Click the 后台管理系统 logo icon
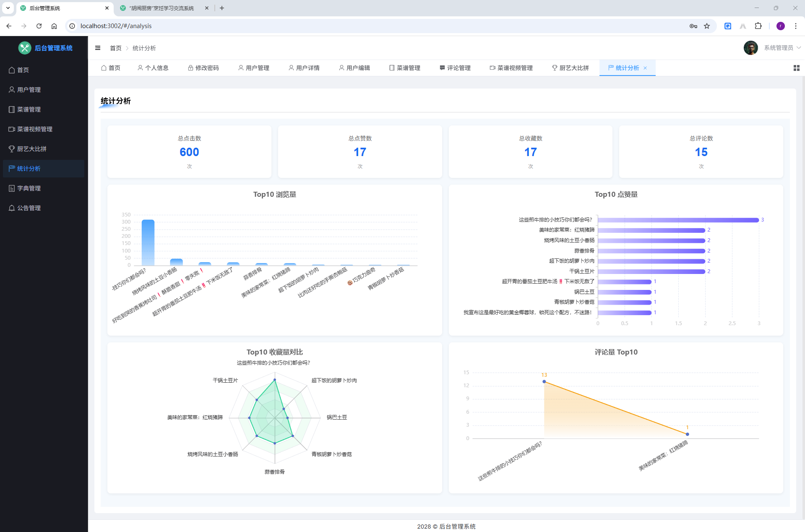The image size is (805, 532). pyautogui.click(x=25, y=48)
